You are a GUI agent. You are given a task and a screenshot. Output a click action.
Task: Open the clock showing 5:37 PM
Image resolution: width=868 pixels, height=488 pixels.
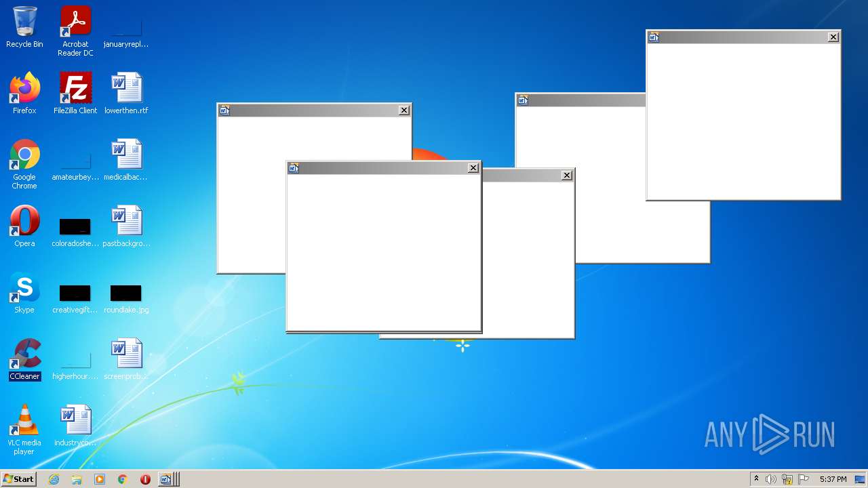(833, 479)
